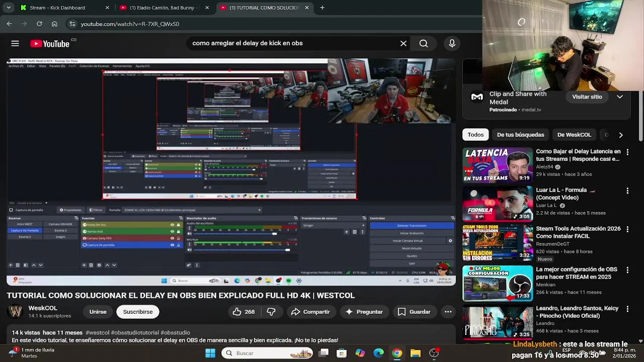The width and height of the screenshot is (644, 362).
Task: Open Microsoft Edge from taskbar
Action: (x=378, y=353)
